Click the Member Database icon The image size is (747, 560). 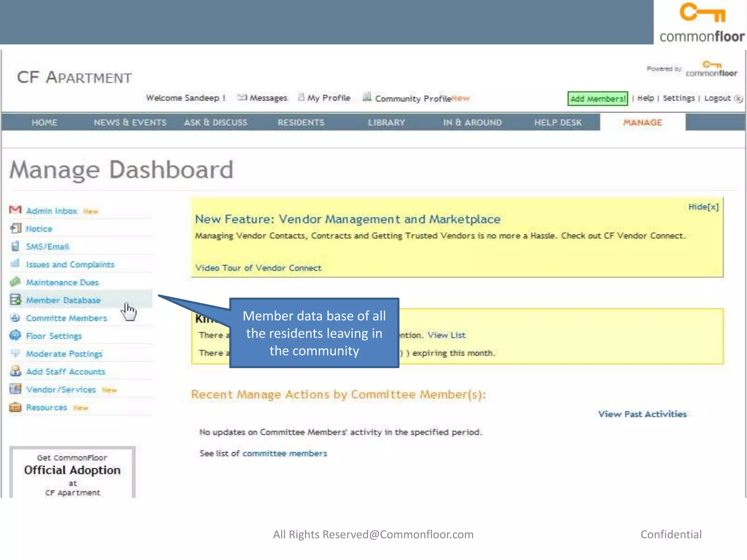coord(15,300)
